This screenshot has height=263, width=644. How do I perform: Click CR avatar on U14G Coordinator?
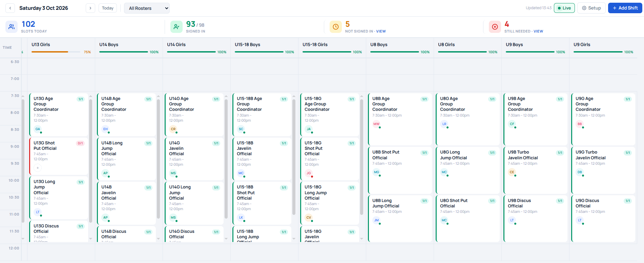(173, 129)
